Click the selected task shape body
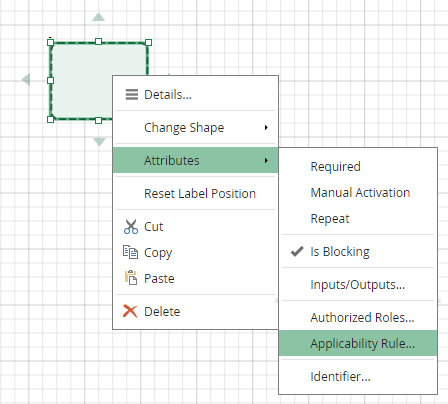 point(82,80)
